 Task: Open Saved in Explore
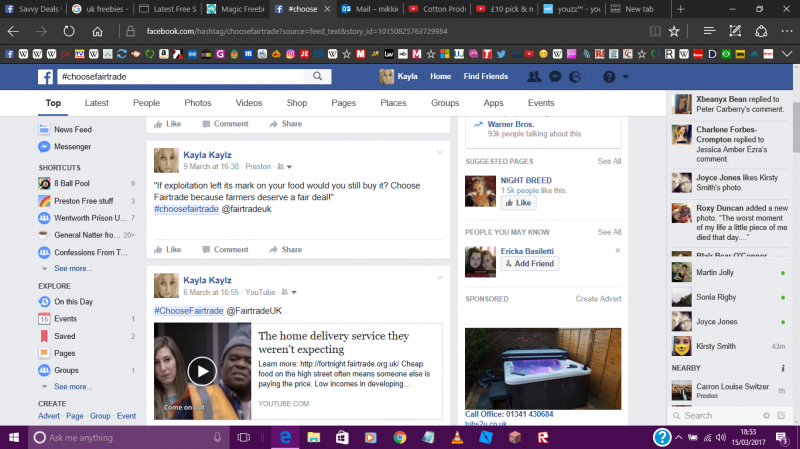point(64,336)
